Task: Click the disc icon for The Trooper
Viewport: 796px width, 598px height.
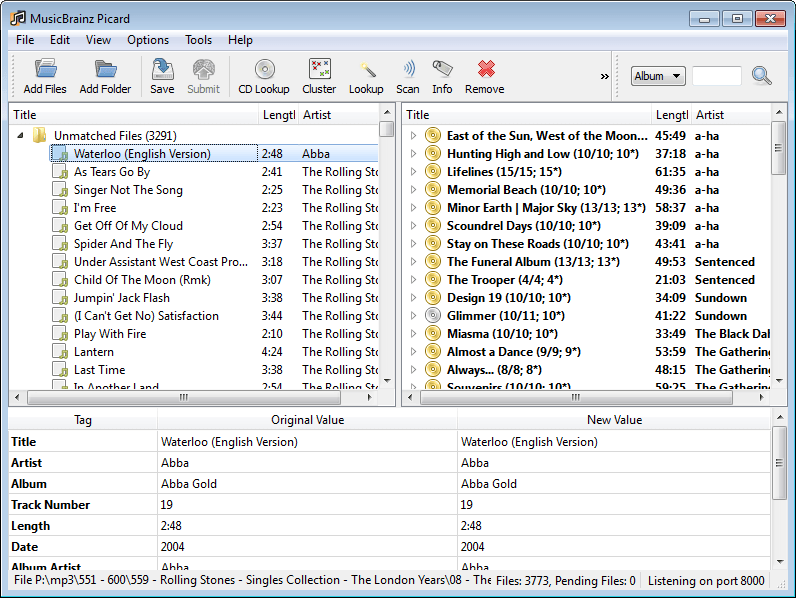Action: 433,280
